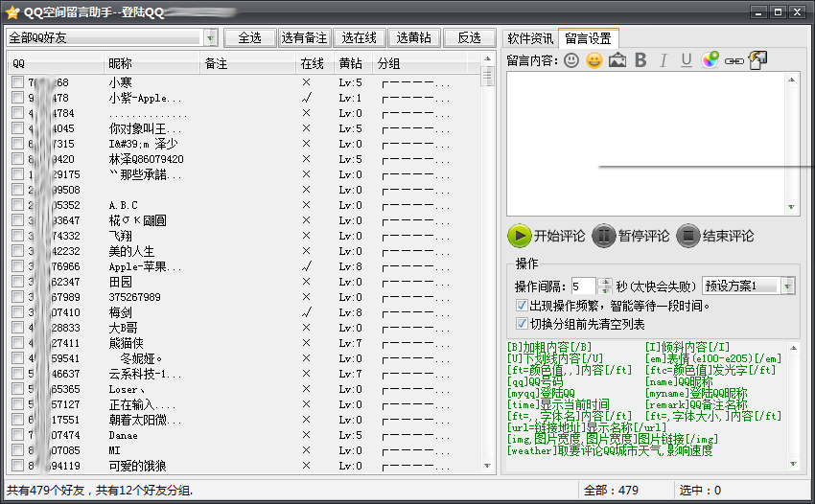The width and height of the screenshot is (815, 504).
Task: Switch to the 软件资讯 tab
Action: click(530, 38)
